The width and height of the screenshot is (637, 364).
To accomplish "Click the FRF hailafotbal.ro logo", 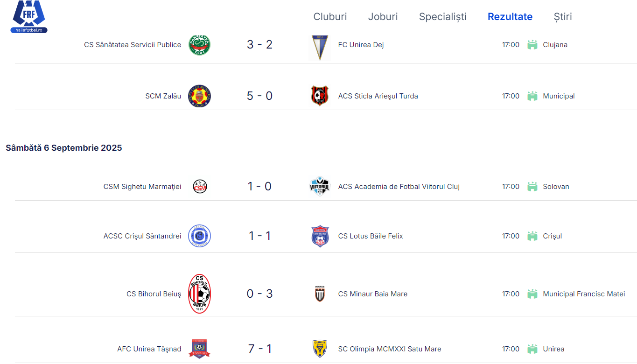I will pyautogui.click(x=29, y=17).
